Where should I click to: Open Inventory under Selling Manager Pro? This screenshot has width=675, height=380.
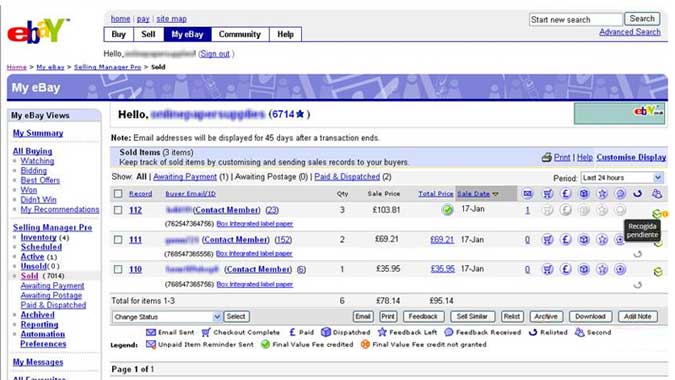pos(38,238)
